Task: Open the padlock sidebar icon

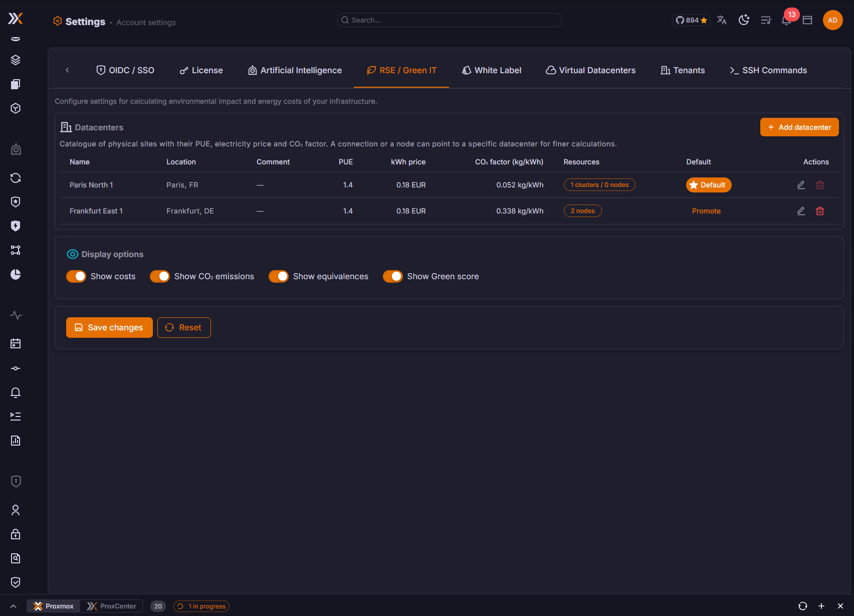Action: coord(16,534)
